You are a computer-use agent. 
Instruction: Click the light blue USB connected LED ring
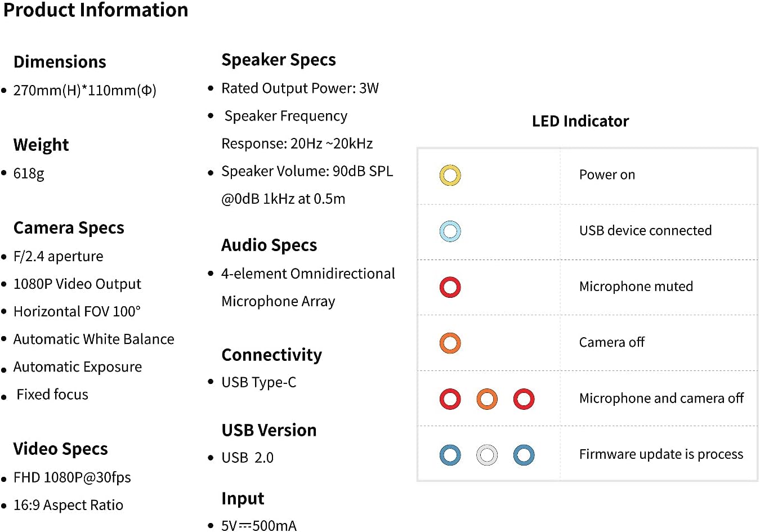point(450,231)
